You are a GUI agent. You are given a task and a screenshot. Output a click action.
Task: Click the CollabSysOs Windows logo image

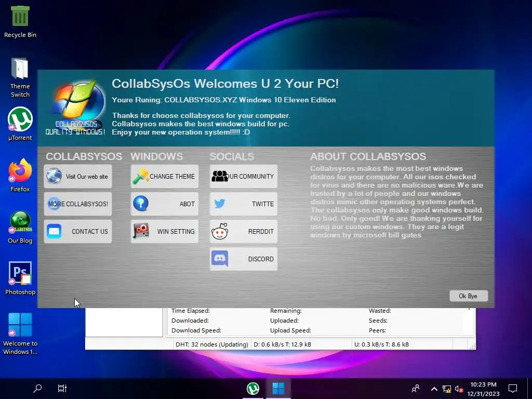coord(76,108)
